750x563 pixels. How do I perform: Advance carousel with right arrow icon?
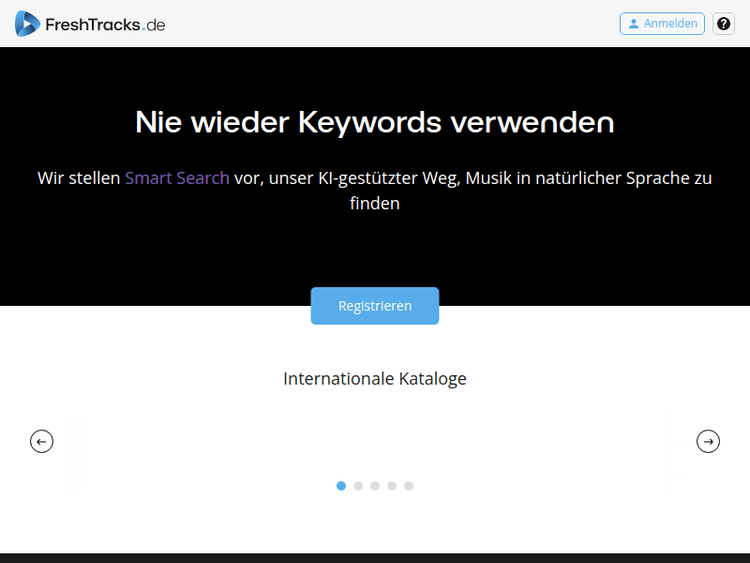tap(708, 441)
